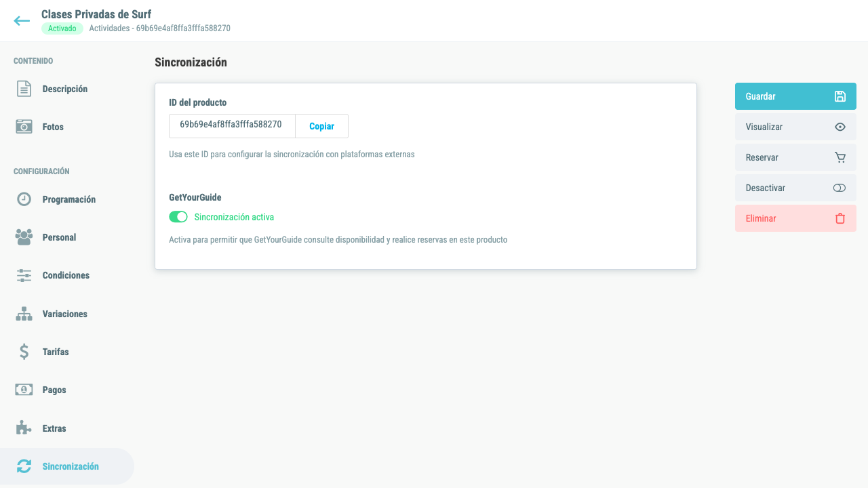868x488 pixels.
Task: Click the Reservar button
Action: coord(795,157)
